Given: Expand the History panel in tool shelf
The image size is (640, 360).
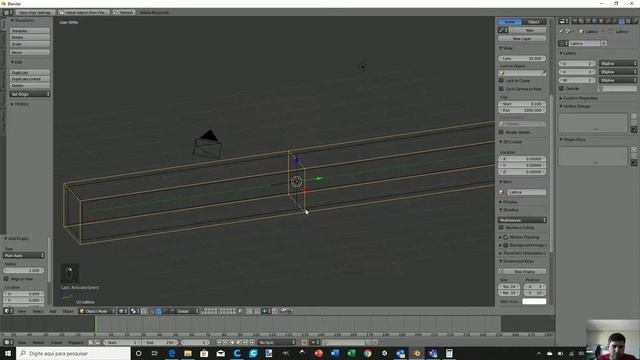Looking at the screenshot, I should pyautogui.click(x=20, y=104).
